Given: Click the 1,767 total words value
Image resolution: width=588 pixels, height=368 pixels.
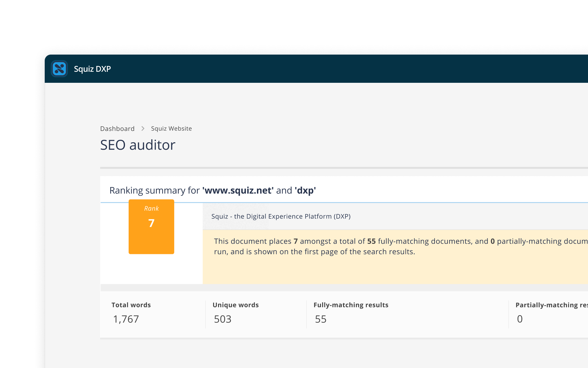Looking at the screenshot, I should 126,319.
